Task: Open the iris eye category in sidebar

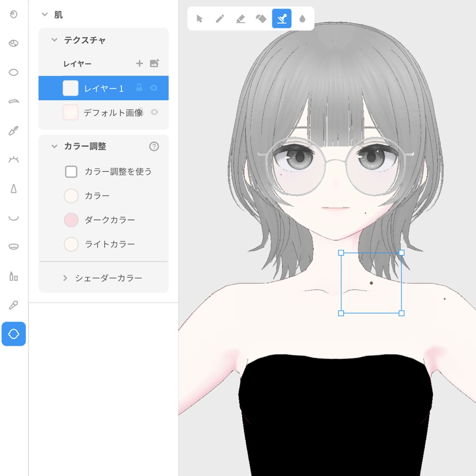Action: tap(13, 43)
